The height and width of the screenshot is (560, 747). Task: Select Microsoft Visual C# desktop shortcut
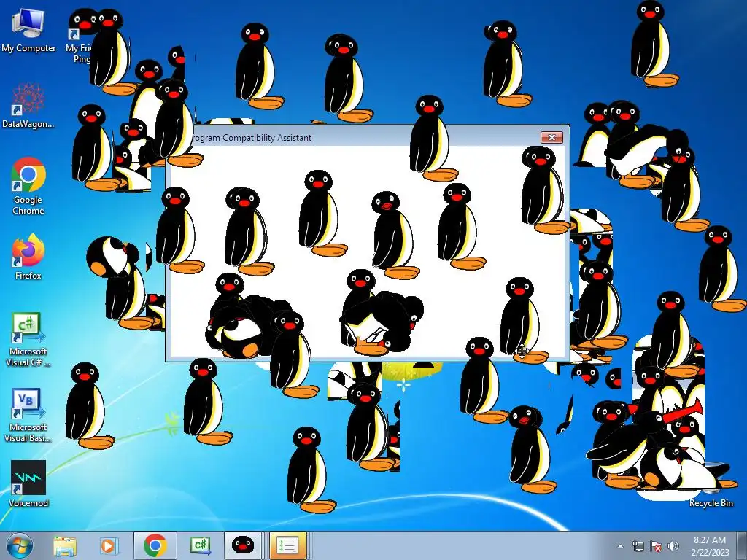coord(28,338)
